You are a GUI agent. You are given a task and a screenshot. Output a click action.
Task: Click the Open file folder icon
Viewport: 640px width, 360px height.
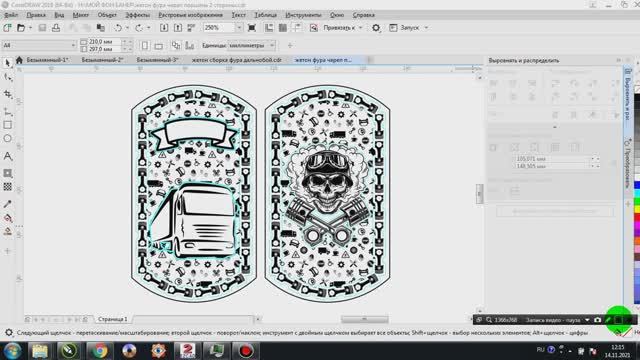21,28
